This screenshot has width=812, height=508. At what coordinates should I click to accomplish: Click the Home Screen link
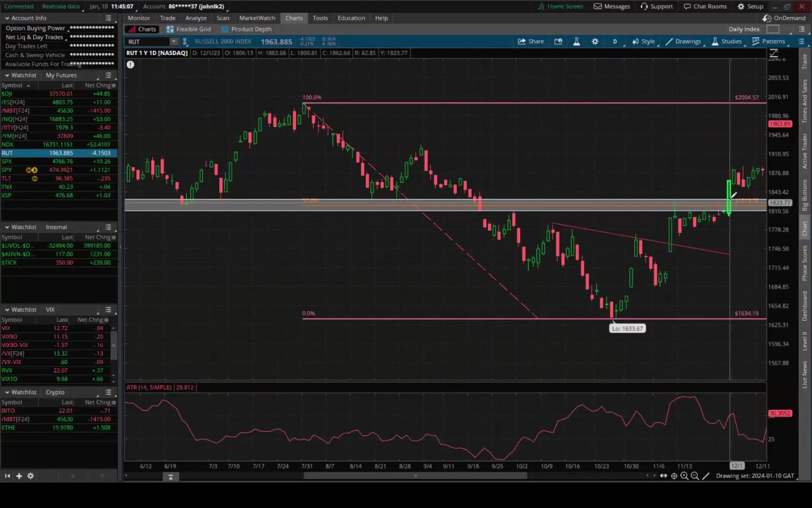[x=561, y=7]
